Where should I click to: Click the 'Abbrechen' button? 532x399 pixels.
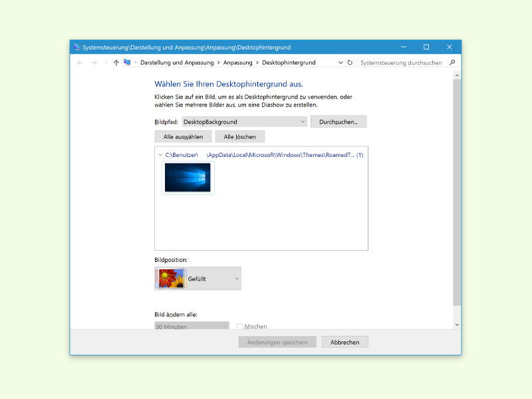(x=344, y=342)
